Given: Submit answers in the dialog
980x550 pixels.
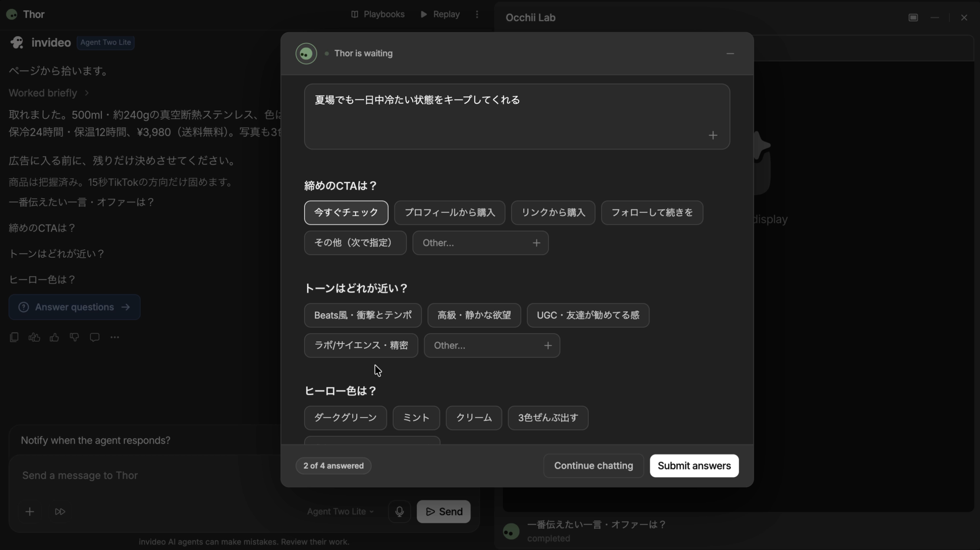Looking at the screenshot, I should 694,466.
